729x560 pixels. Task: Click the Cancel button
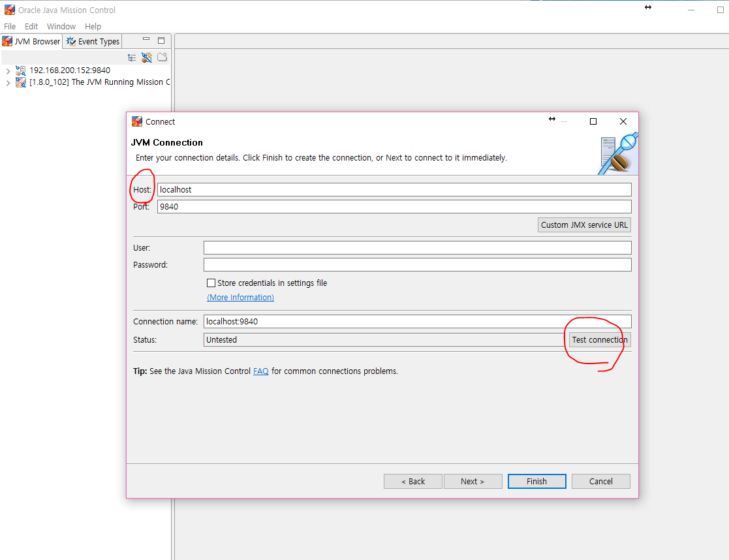(x=600, y=482)
